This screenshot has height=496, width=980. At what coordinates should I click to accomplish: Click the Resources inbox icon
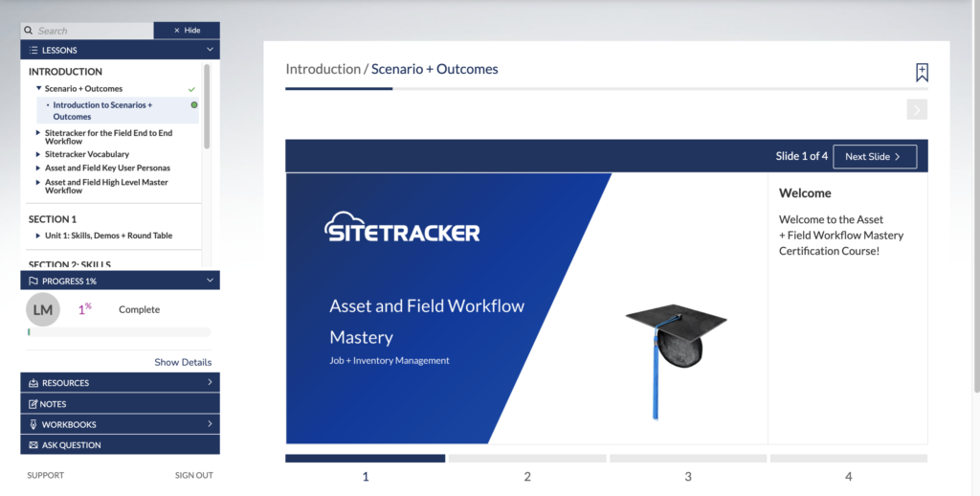point(33,383)
